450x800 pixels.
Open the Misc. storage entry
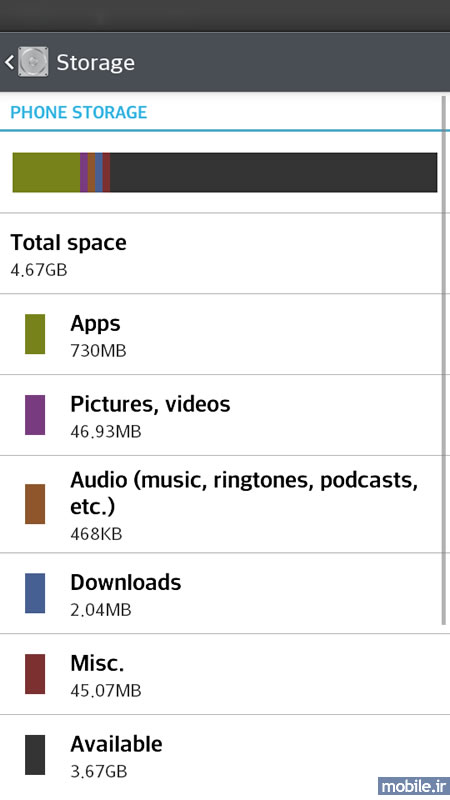tap(225, 674)
